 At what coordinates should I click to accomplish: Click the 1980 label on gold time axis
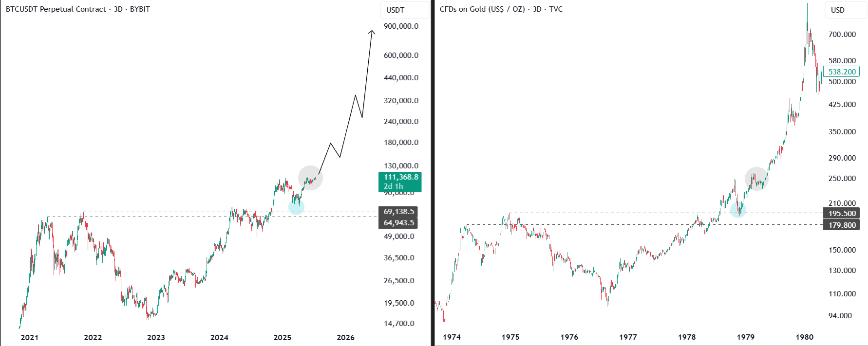pos(804,337)
